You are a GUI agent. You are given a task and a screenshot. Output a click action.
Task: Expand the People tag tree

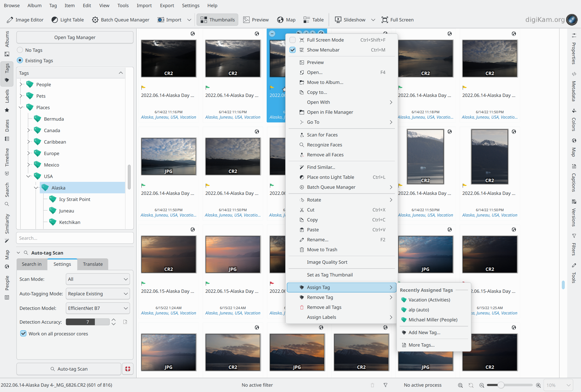click(x=21, y=84)
